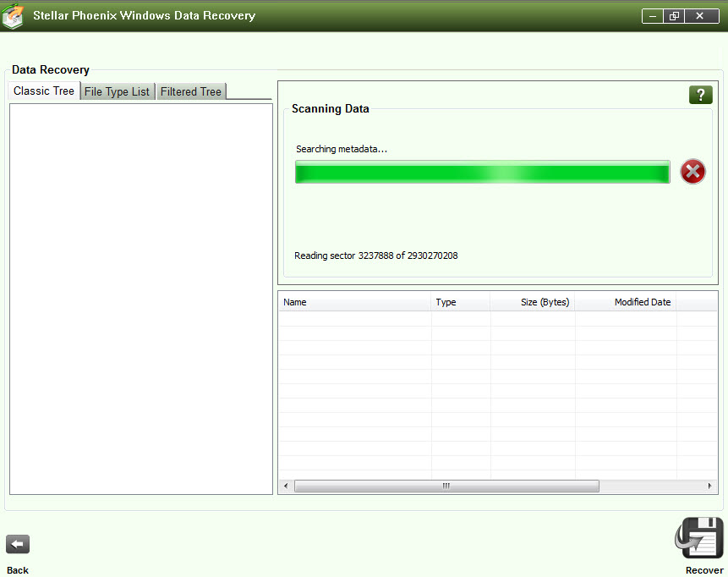Select the Filtered Tree tab
Viewport: 728px width, 577px height.
(191, 91)
